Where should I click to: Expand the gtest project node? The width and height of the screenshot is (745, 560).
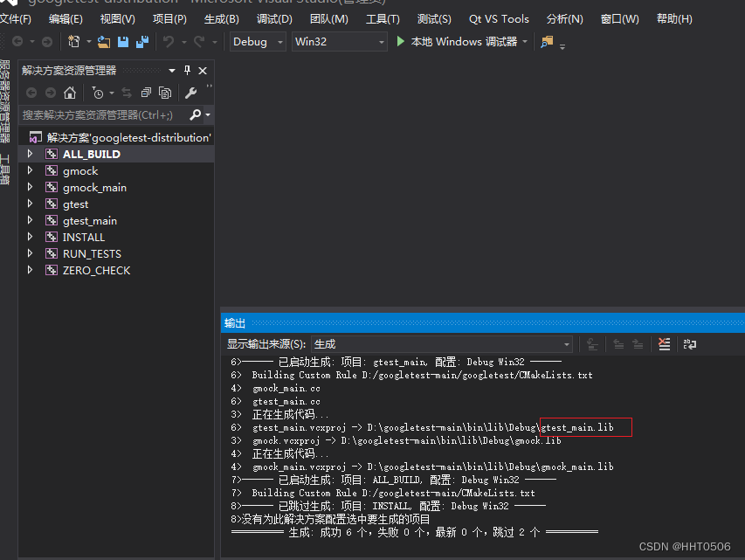30,204
